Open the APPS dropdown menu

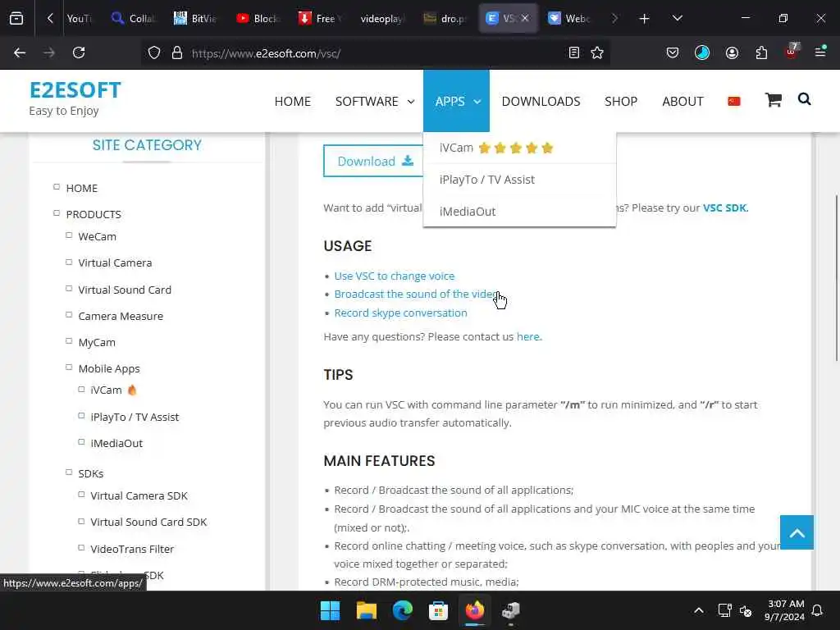coord(456,101)
